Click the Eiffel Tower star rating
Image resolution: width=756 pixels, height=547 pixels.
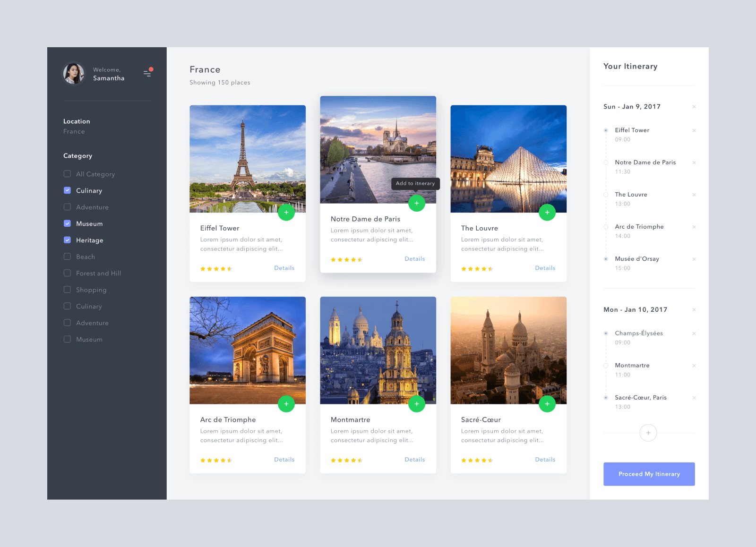(216, 269)
